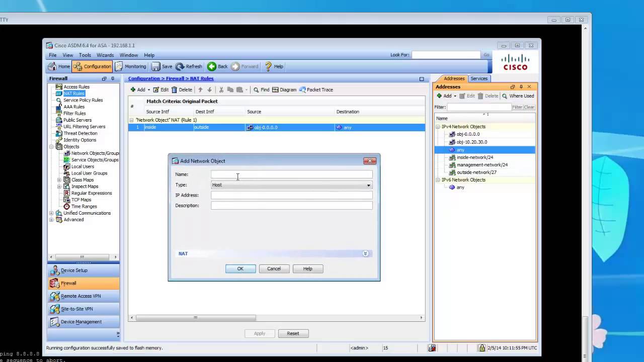The width and height of the screenshot is (644, 362).
Task: Show the rule Diagram
Action: tap(284, 89)
